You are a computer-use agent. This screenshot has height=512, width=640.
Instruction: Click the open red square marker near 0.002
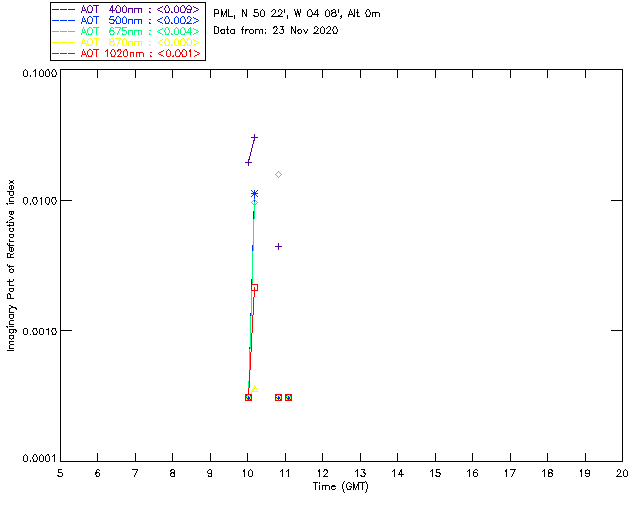[254, 288]
